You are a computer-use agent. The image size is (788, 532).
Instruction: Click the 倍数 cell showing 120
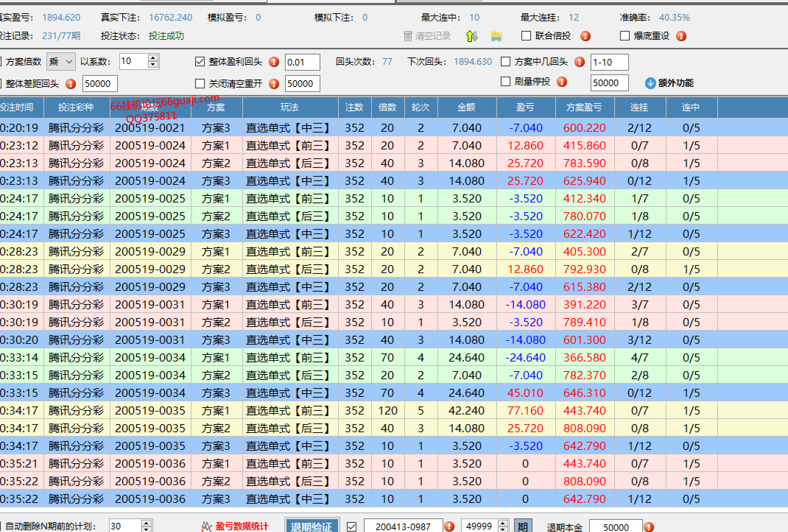point(388,411)
